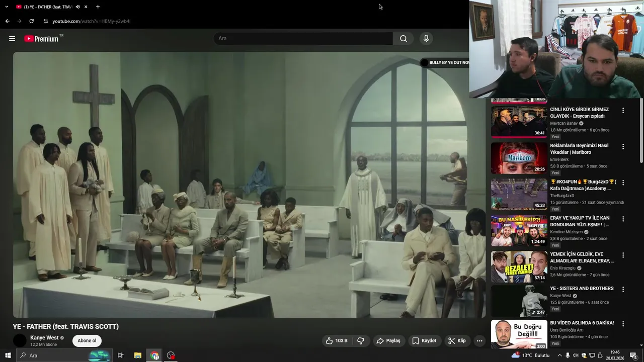Image resolution: width=644 pixels, height=362 pixels.
Task: Open #KO4FUN Burg4zxD video thumbnail
Action: pyautogui.click(x=519, y=194)
